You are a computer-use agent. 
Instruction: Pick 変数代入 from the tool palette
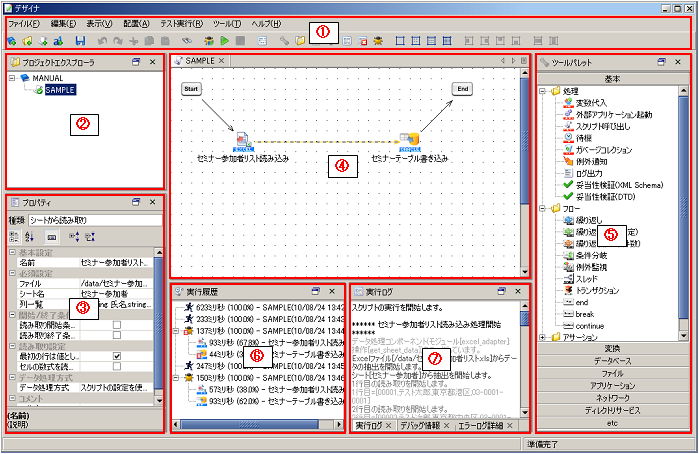point(591,102)
